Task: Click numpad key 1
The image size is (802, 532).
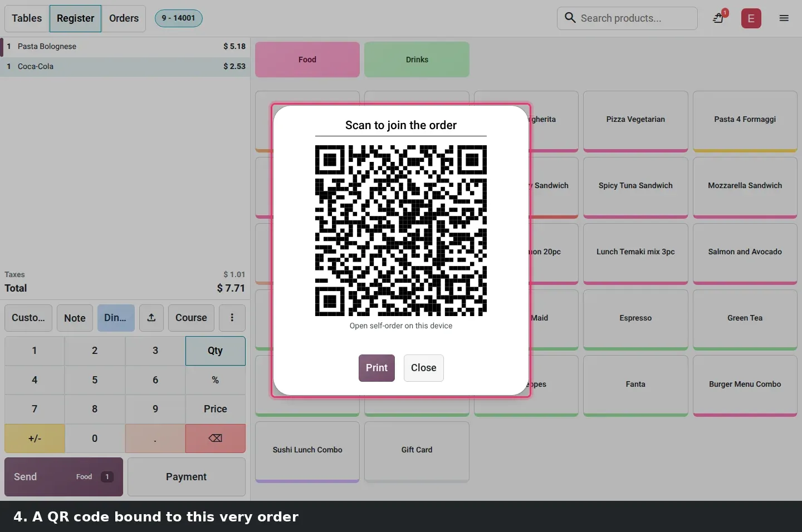Action: pyautogui.click(x=35, y=351)
